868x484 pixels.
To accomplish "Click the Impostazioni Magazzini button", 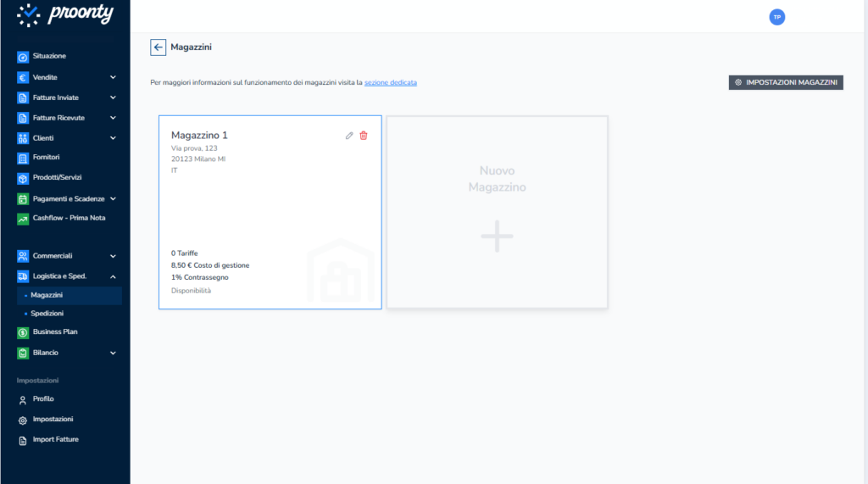I will (786, 82).
